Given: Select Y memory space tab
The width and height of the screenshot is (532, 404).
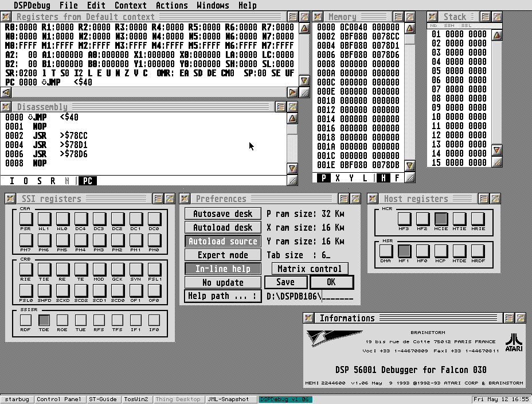Looking at the screenshot, I should [x=351, y=177].
